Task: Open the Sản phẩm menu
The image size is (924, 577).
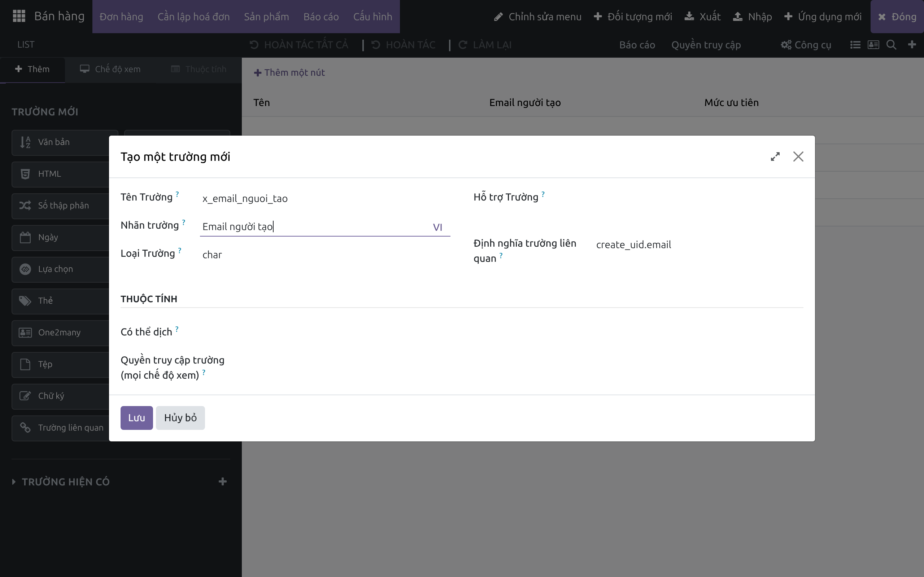Action: [x=266, y=17]
